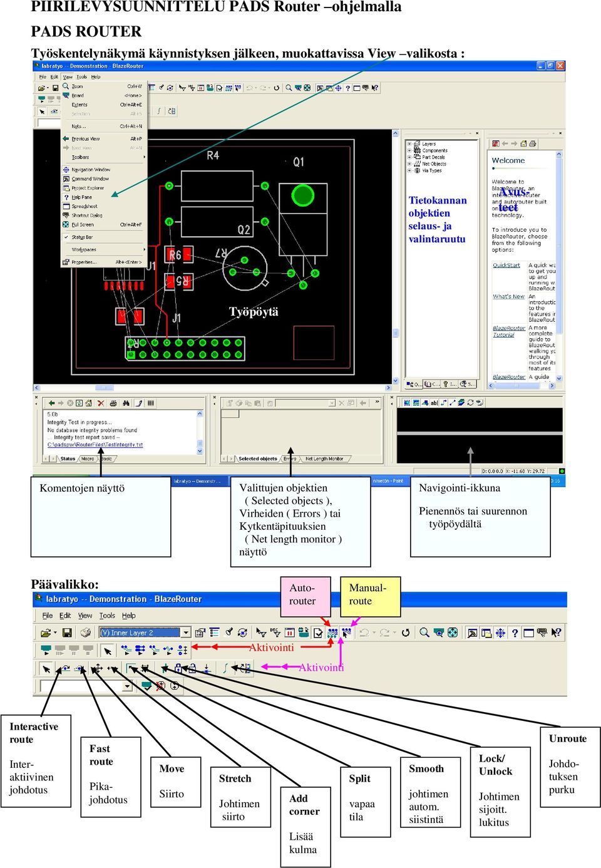Click binoculars find icon in output window

click(x=126, y=403)
